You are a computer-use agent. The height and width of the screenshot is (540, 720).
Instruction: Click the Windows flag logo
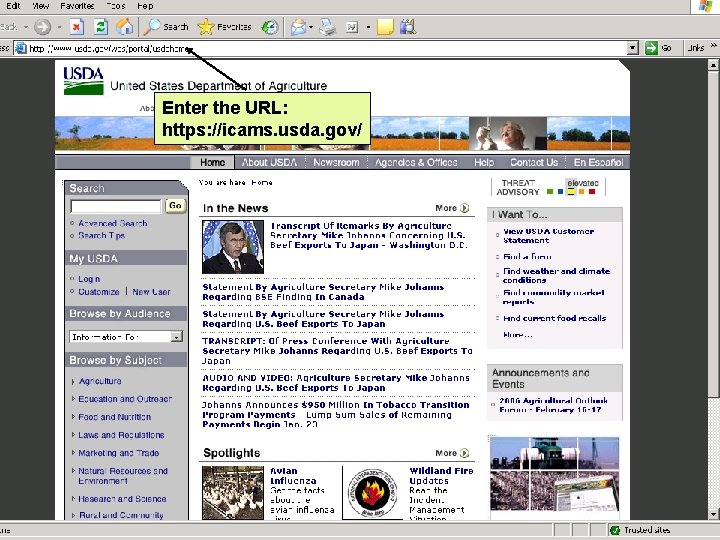[x=705, y=6]
